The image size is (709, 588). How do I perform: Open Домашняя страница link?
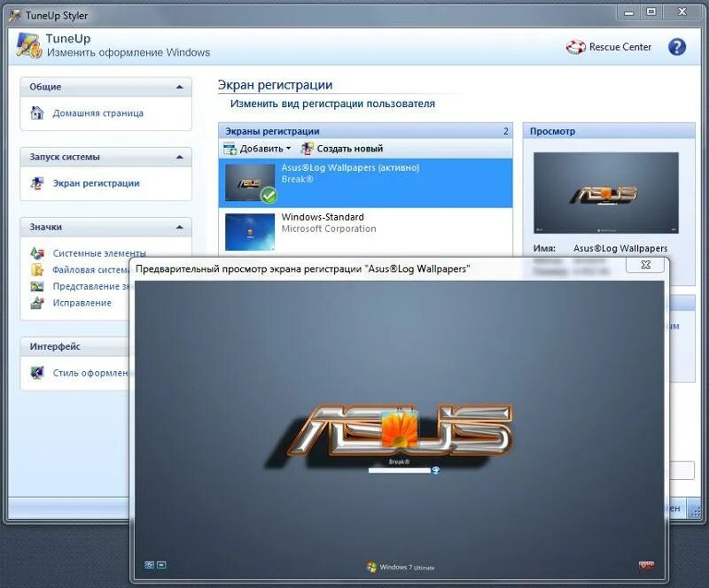(98, 113)
